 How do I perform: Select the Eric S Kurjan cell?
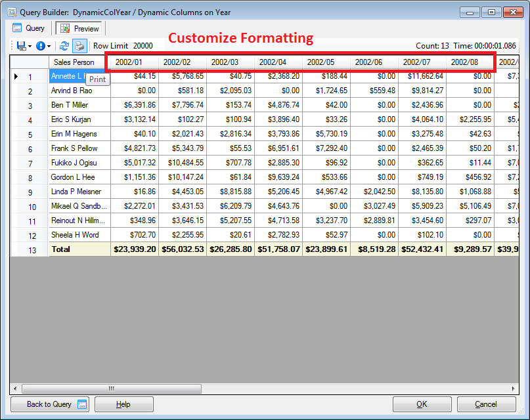tap(79, 119)
